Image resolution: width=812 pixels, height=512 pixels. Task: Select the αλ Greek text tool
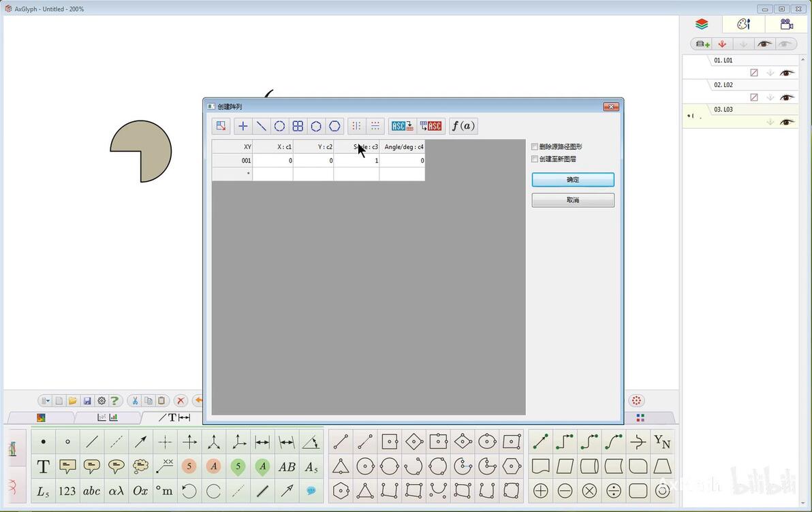[x=116, y=491]
